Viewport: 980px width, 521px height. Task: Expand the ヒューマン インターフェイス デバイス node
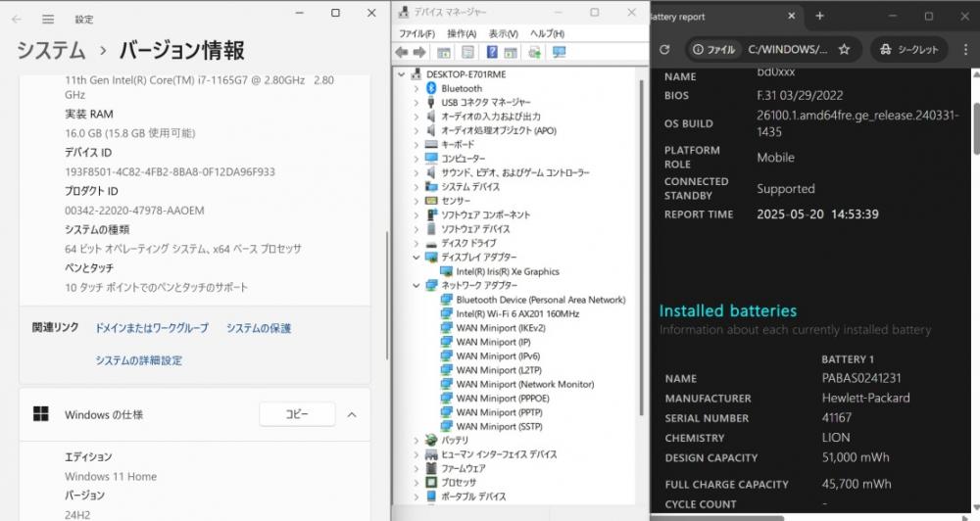pos(416,454)
